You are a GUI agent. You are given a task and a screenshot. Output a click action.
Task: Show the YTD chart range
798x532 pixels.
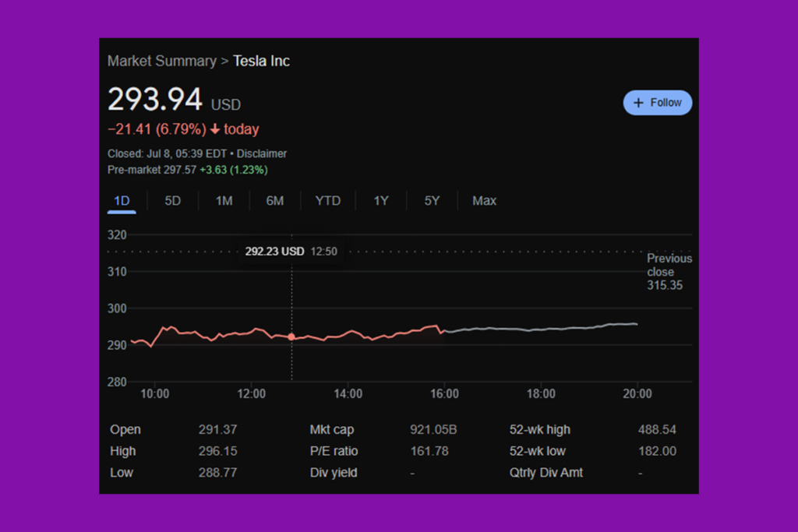pos(327,201)
